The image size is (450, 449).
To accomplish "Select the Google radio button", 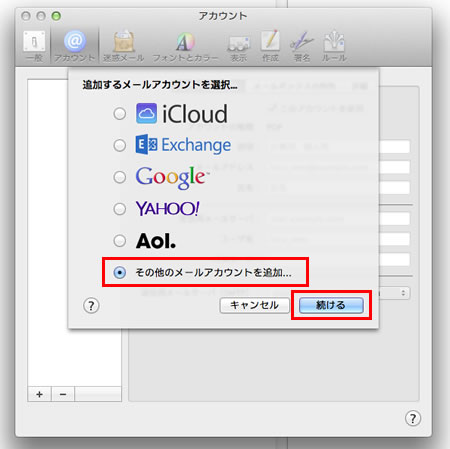I will [119, 177].
